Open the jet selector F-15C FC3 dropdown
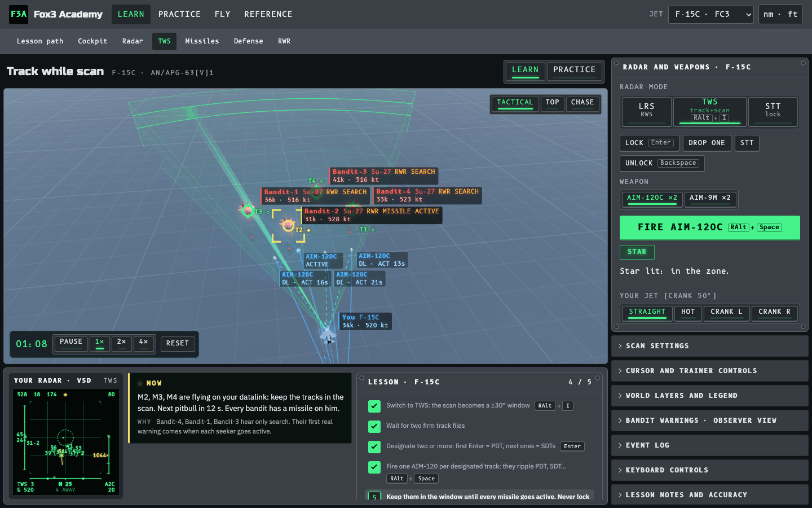 pos(711,14)
